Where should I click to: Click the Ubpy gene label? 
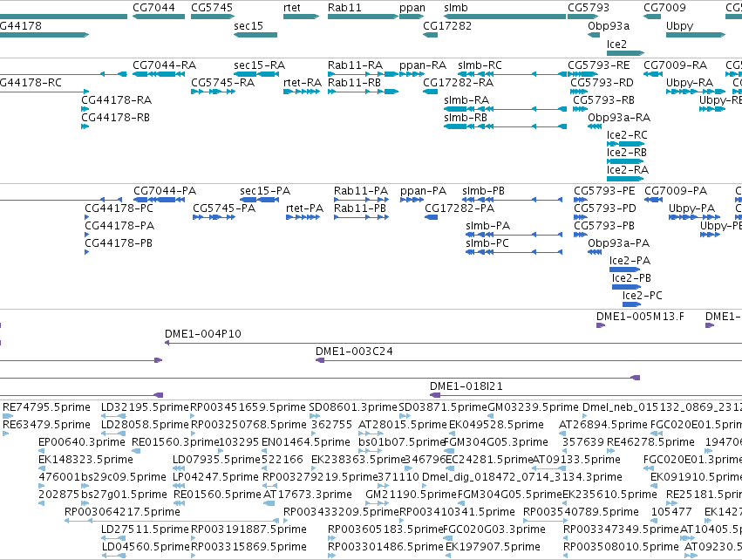[x=679, y=25]
